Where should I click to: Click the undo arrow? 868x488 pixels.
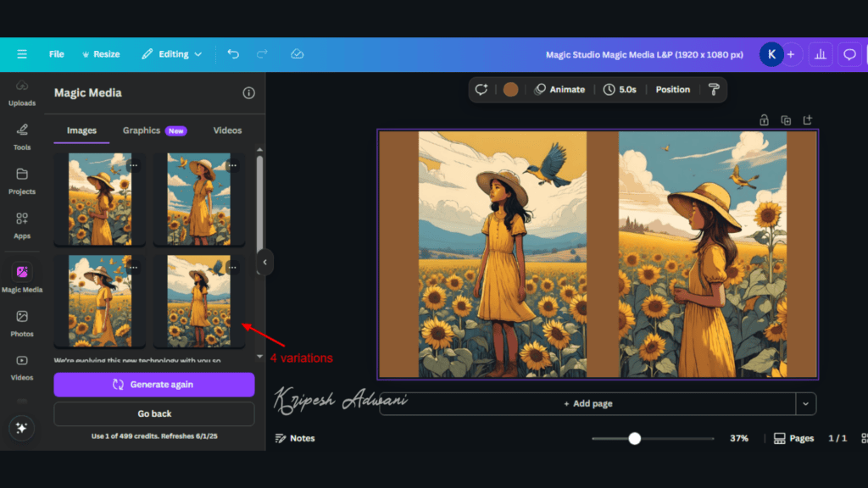(233, 53)
